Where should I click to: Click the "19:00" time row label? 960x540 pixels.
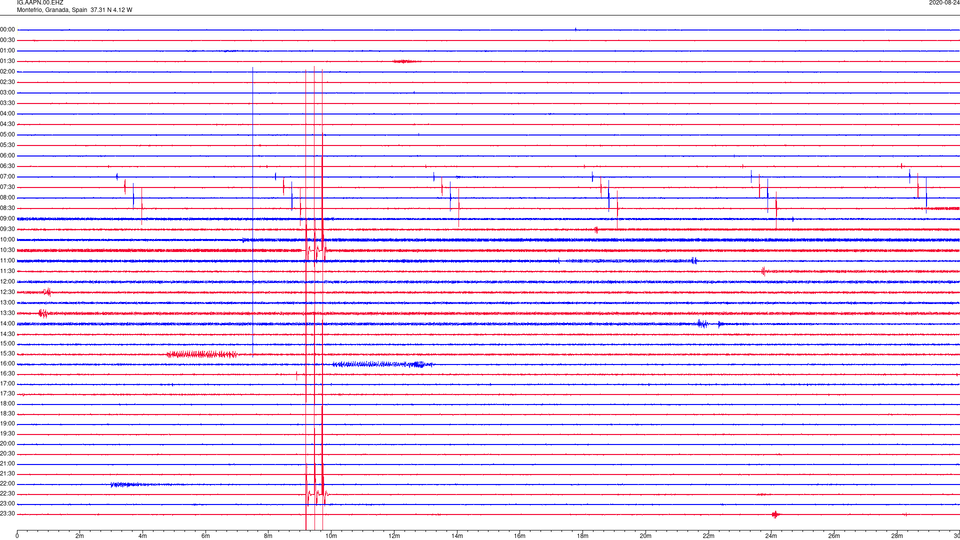(x=8, y=424)
